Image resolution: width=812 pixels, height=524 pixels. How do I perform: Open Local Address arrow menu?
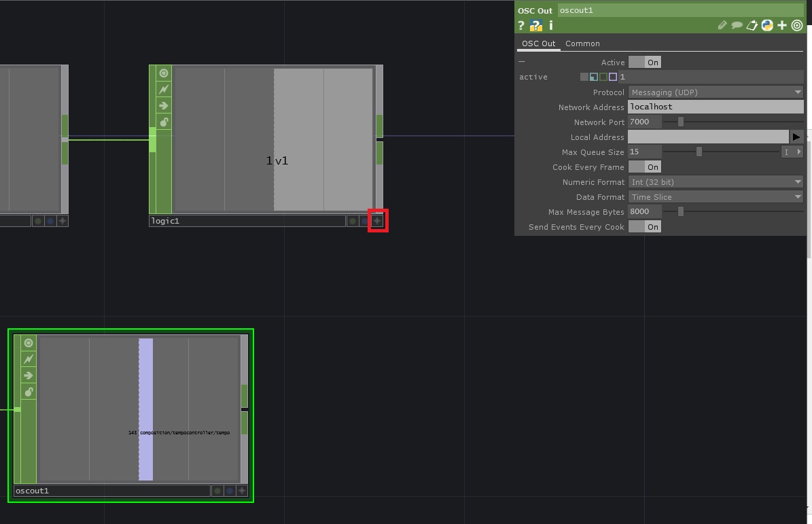(x=796, y=137)
